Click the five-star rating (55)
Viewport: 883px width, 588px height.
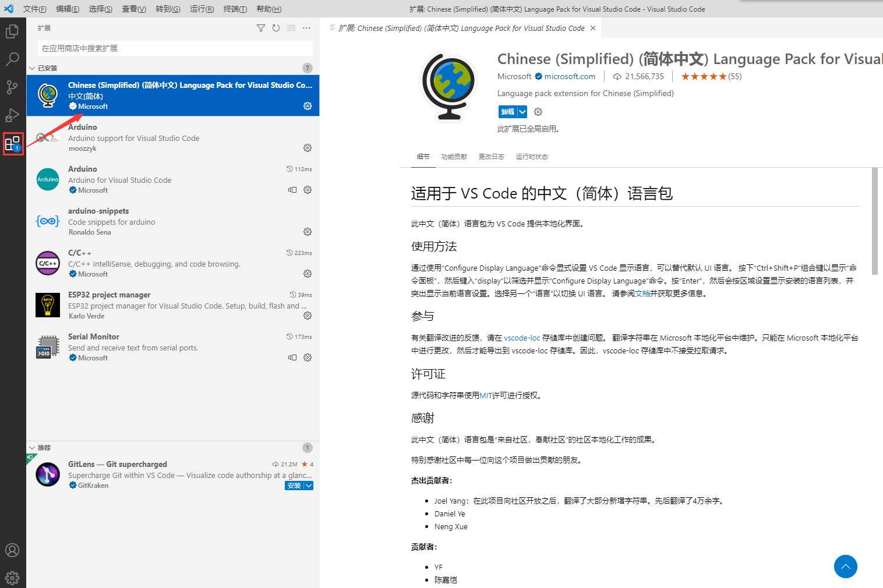click(x=711, y=76)
